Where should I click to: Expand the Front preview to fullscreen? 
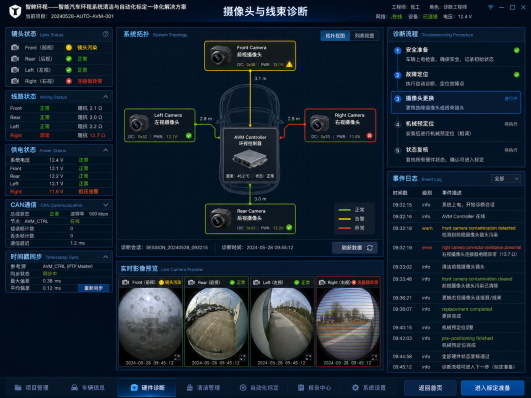click(x=177, y=357)
